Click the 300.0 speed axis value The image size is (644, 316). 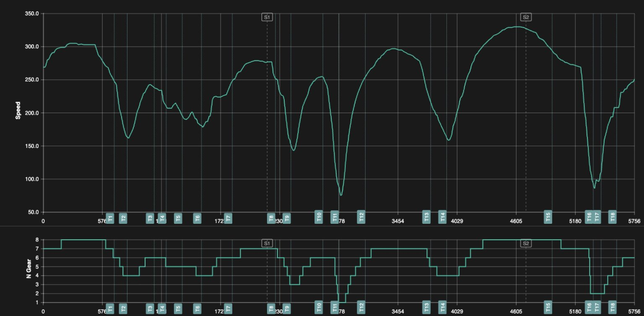coord(32,47)
